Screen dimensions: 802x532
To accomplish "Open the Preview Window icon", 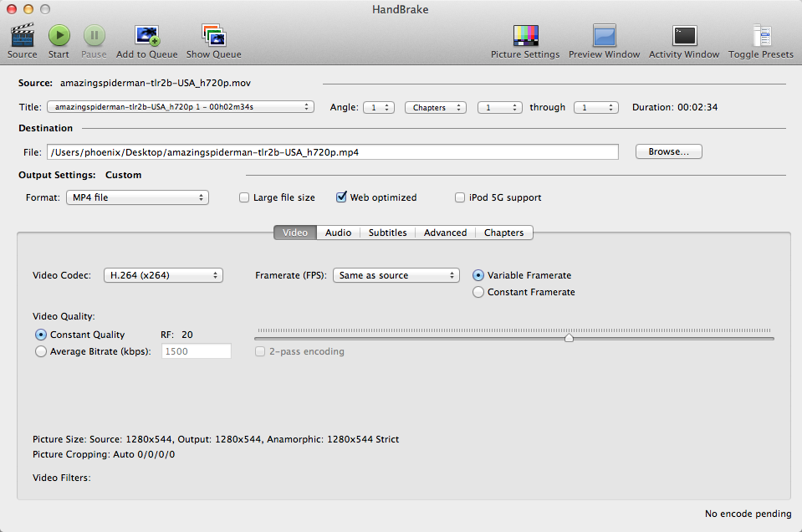I will pos(604,36).
